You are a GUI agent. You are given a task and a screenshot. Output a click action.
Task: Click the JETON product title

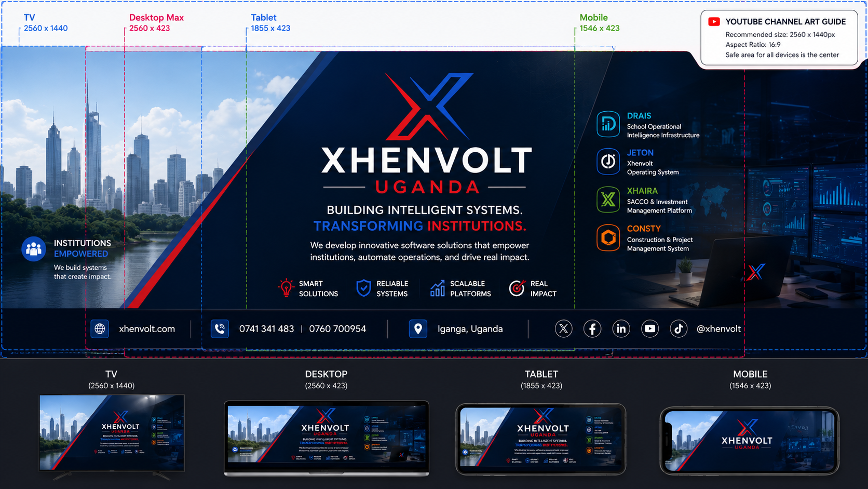tap(640, 153)
